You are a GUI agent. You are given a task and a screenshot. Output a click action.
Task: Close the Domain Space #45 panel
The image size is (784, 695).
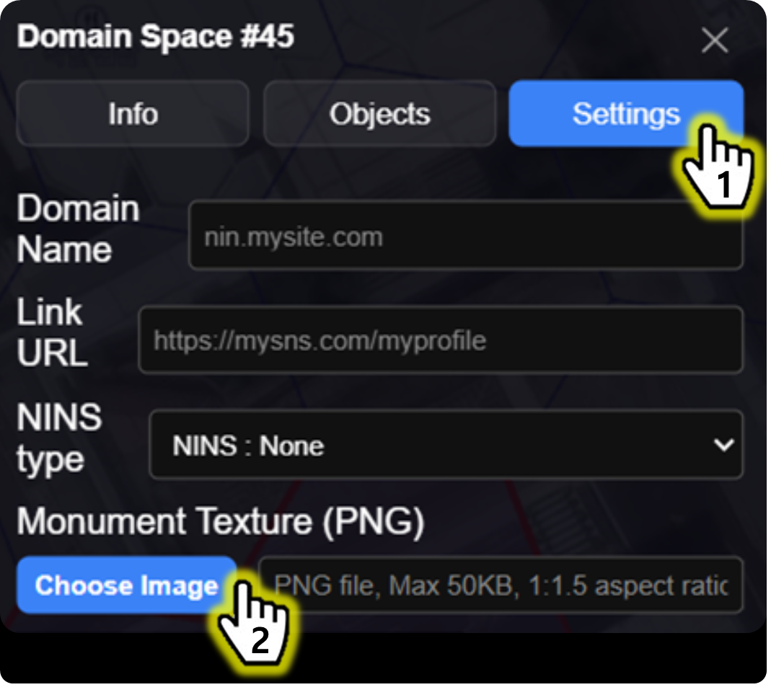click(715, 41)
